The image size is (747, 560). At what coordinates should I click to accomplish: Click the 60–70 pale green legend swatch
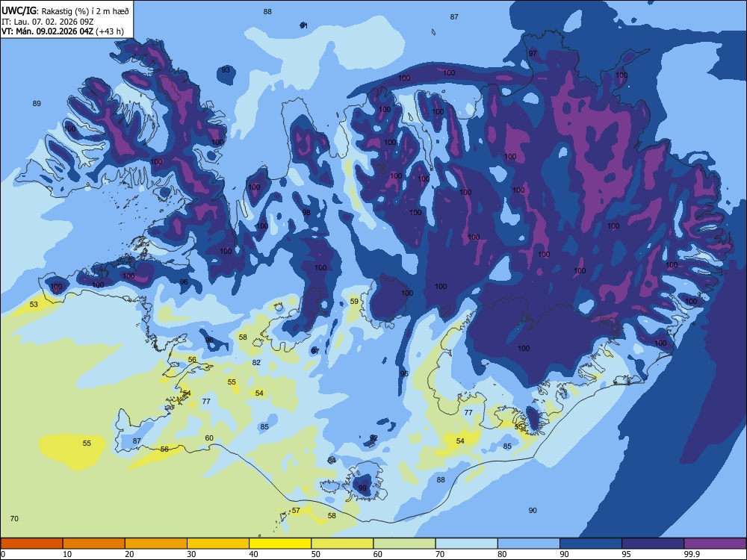[404, 544]
